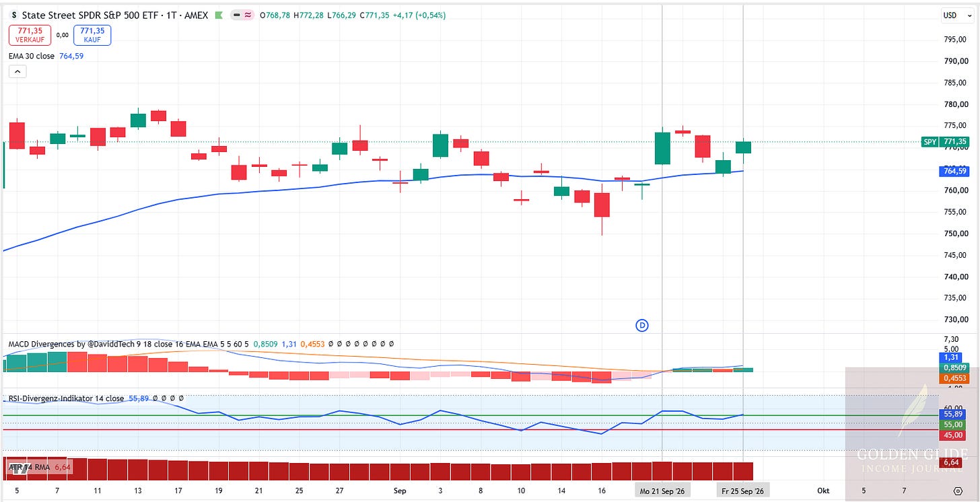Collapse the indicator legend with the chevron button
The width and height of the screenshot is (980, 502).
17,71
